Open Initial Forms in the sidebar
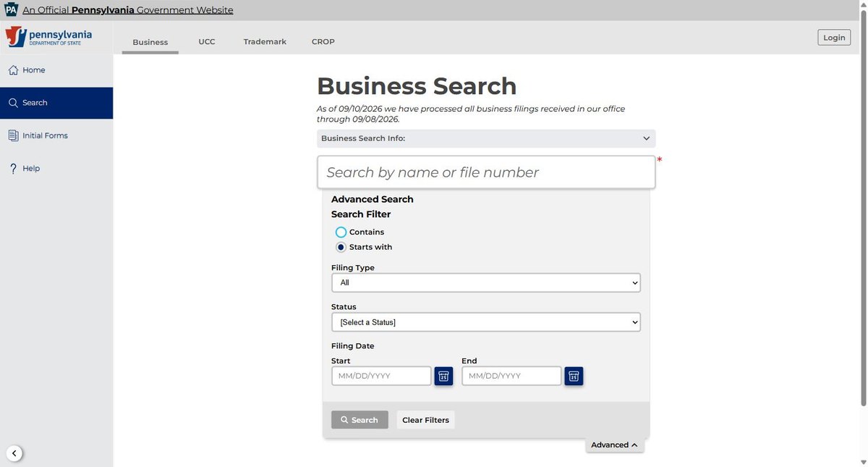Viewport: 868px width, 467px height. coord(56,135)
